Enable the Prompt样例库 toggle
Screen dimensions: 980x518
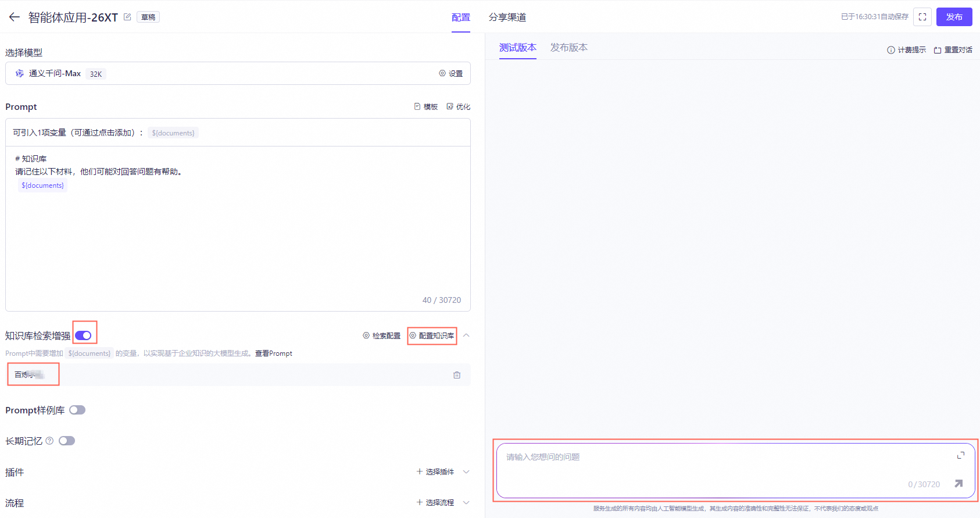coord(77,410)
